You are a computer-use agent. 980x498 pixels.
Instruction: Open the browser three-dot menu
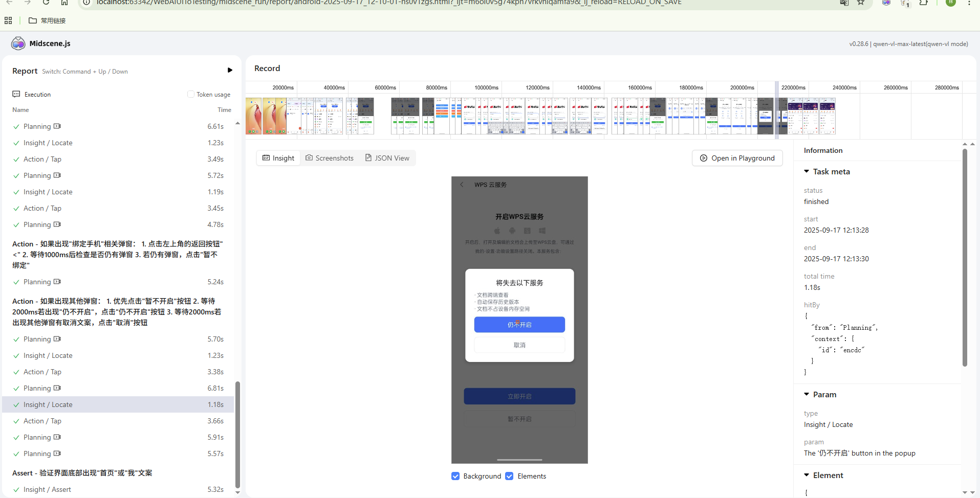[969, 3]
